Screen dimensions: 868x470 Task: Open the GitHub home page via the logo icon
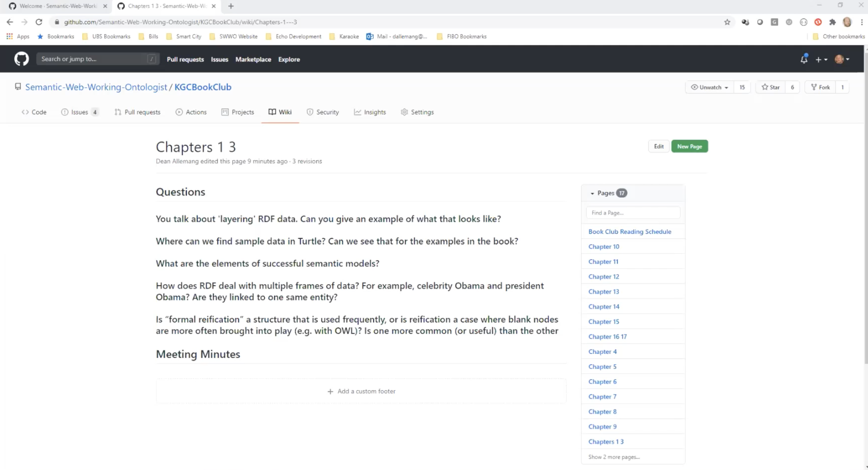click(x=21, y=59)
